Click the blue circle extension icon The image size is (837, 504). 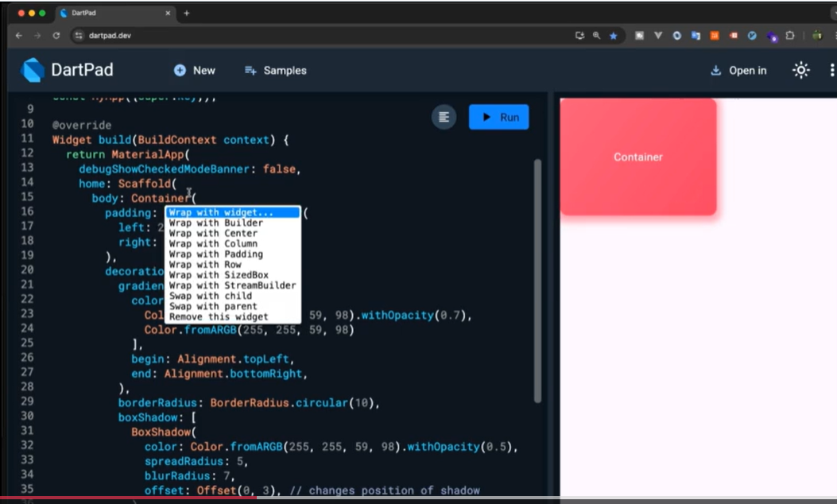point(677,35)
